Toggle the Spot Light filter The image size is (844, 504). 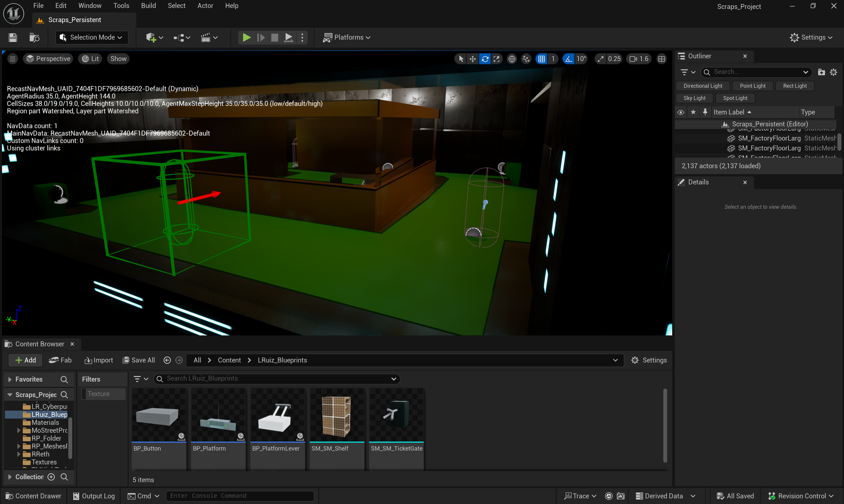coord(735,98)
